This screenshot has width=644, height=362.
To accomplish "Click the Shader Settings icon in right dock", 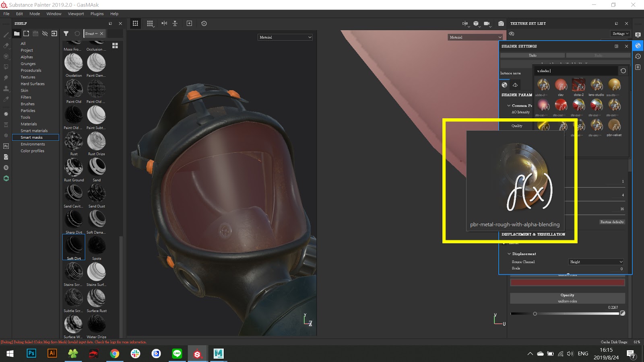I will click(x=638, y=46).
